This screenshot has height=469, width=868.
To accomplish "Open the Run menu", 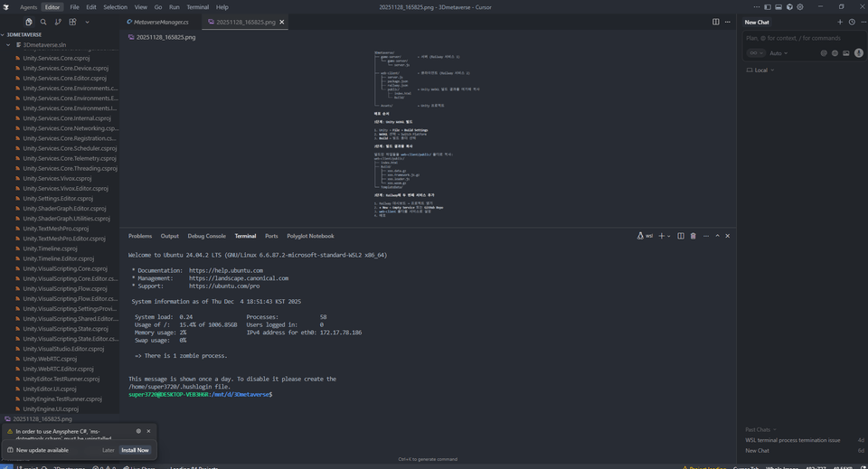I will [174, 7].
